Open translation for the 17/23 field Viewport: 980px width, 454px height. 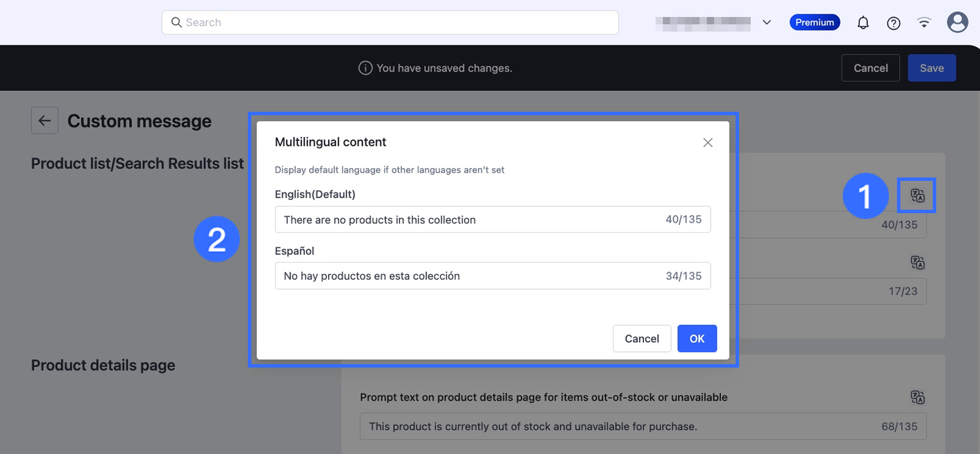[917, 263]
